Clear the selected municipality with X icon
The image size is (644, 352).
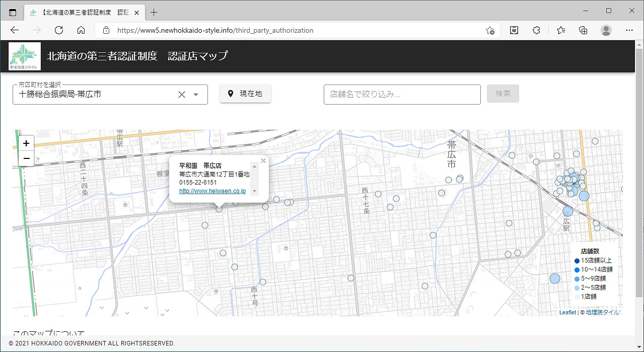pos(182,95)
